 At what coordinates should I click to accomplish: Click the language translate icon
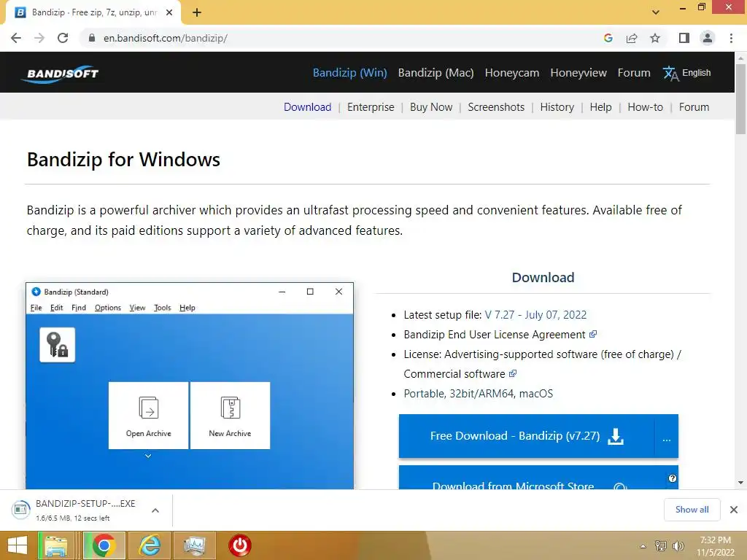point(670,74)
